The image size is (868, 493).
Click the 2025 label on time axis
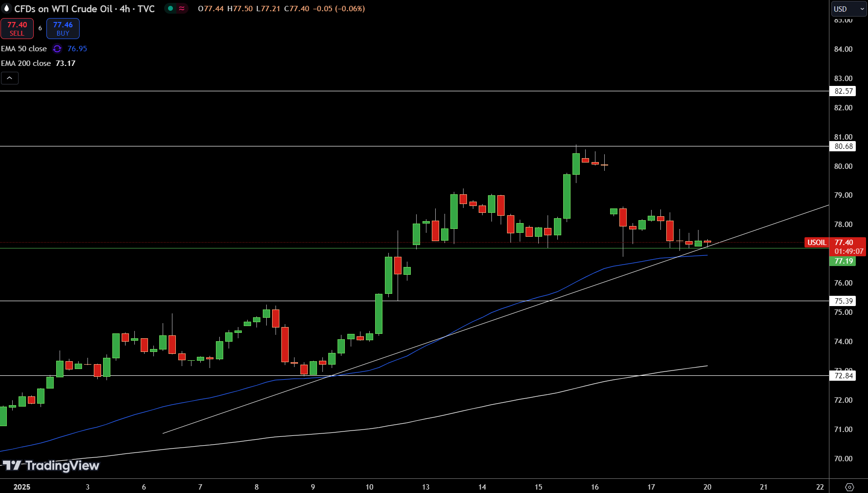[22, 487]
